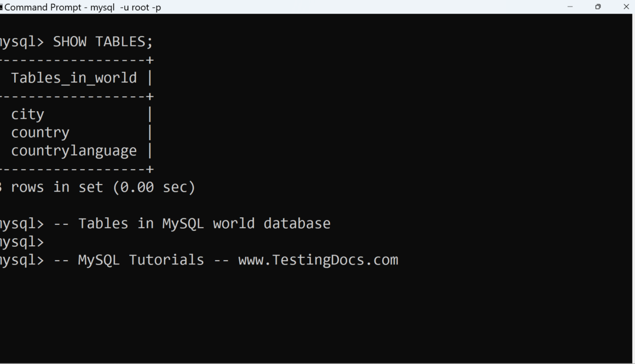The image size is (635, 364).
Task: Restore down the Command Prompt window
Action: 598,7
